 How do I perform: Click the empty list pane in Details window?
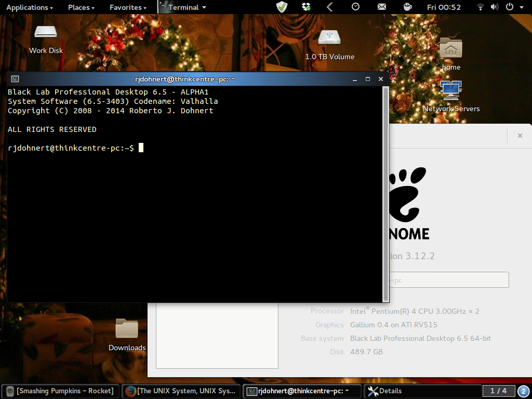[217, 335]
